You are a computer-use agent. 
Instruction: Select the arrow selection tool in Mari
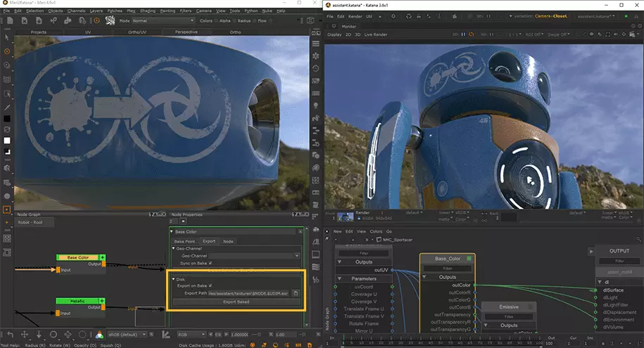click(7, 37)
